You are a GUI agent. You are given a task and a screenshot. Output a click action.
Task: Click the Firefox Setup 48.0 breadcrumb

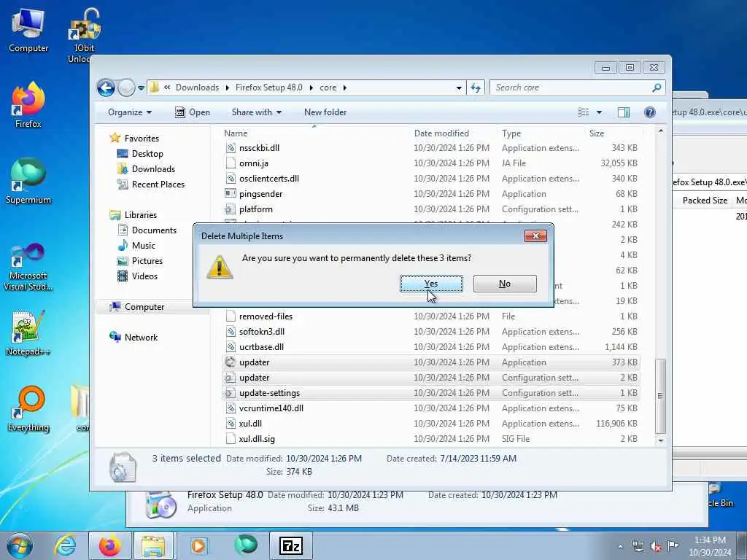click(x=268, y=87)
